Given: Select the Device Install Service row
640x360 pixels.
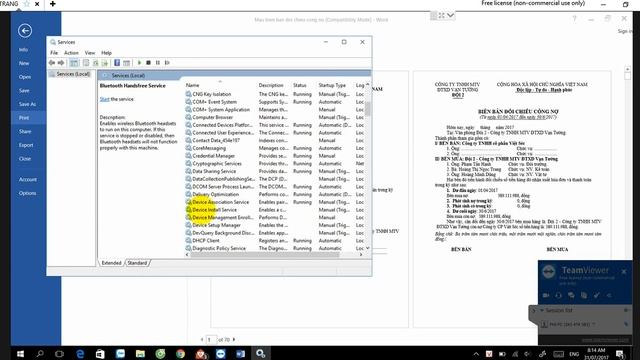Looking at the screenshot, I should point(274,210).
